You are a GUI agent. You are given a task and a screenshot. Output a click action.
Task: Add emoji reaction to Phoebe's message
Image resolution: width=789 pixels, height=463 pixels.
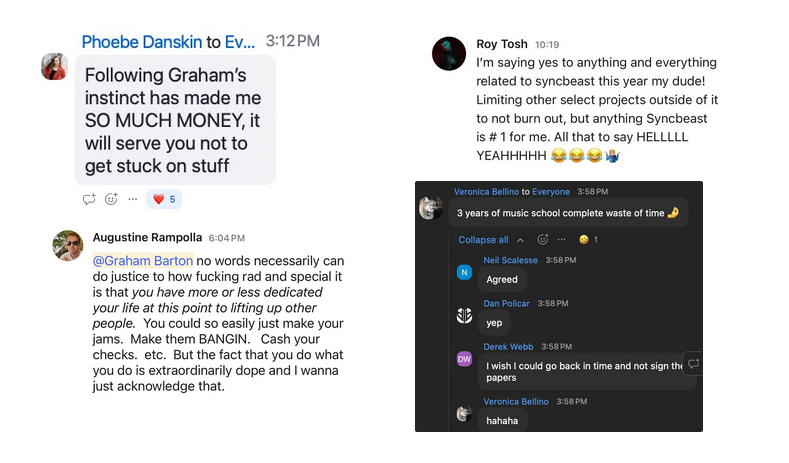(x=111, y=199)
